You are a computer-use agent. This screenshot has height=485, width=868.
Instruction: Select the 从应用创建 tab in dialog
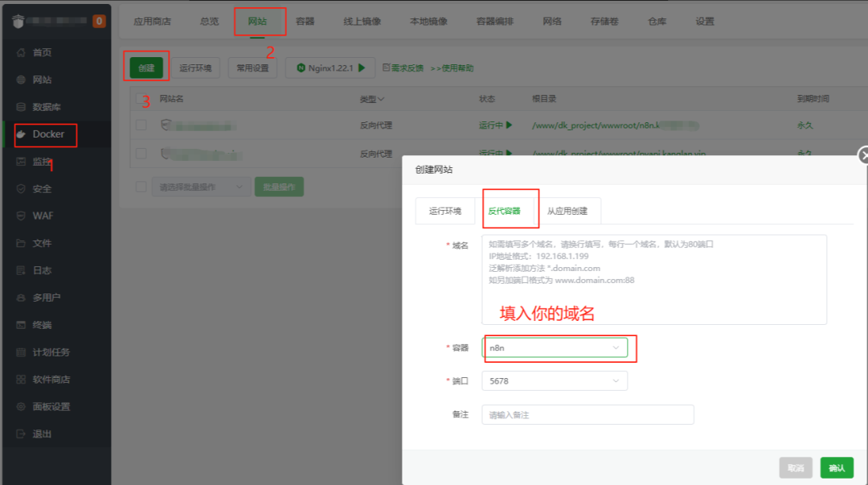567,212
